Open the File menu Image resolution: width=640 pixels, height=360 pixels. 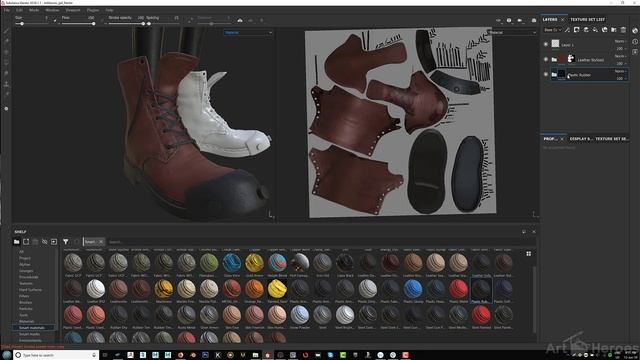7,10
